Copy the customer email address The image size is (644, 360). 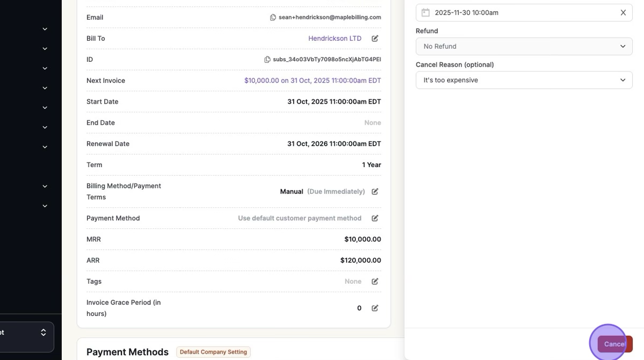(273, 17)
